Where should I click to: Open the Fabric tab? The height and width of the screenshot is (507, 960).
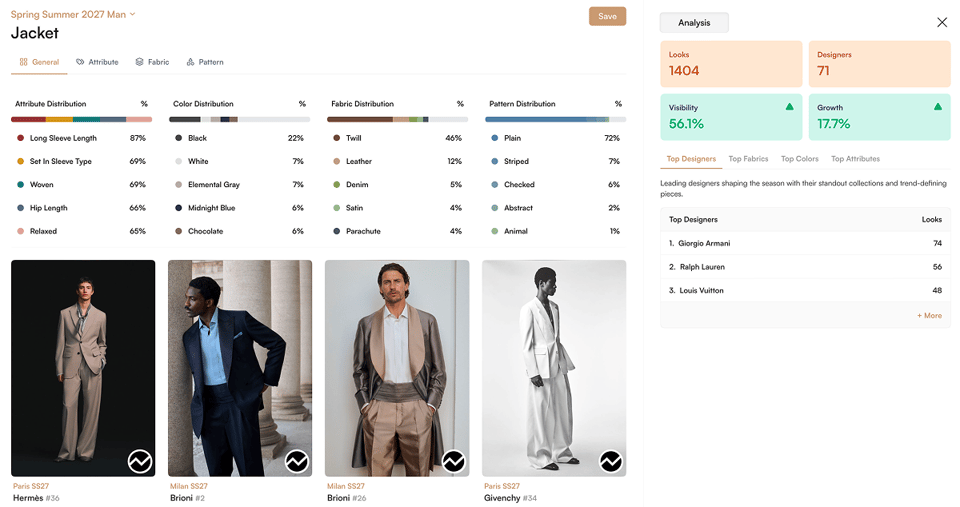[152, 62]
